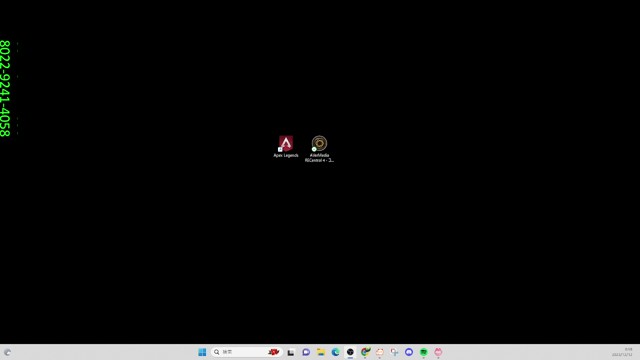The width and height of the screenshot is (640, 360).
Task: Switch to the active black circular app
Action: click(x=350, y=352)
